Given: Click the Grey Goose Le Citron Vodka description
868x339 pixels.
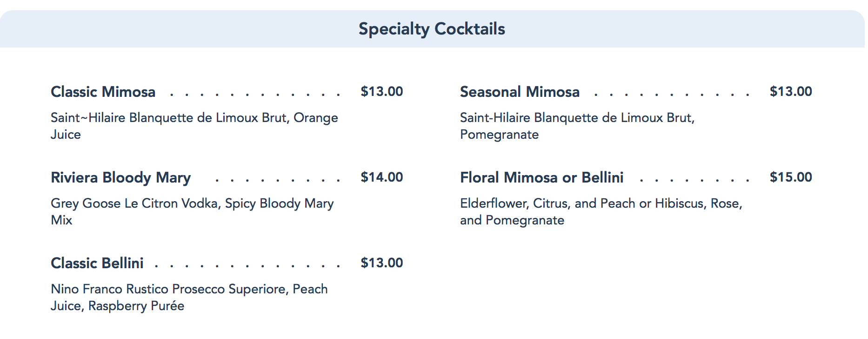Looking at the screenshot, I should coord(192,211).
